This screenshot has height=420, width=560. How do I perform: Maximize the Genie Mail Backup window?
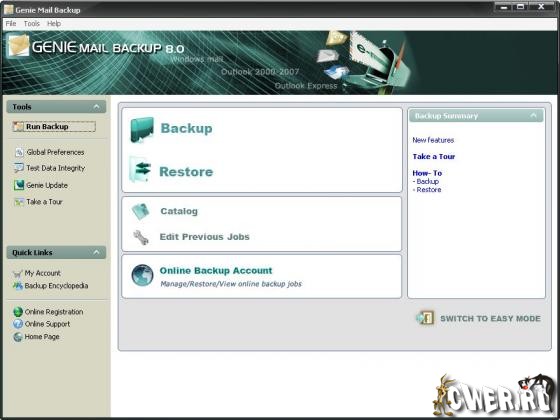[521, 7]
